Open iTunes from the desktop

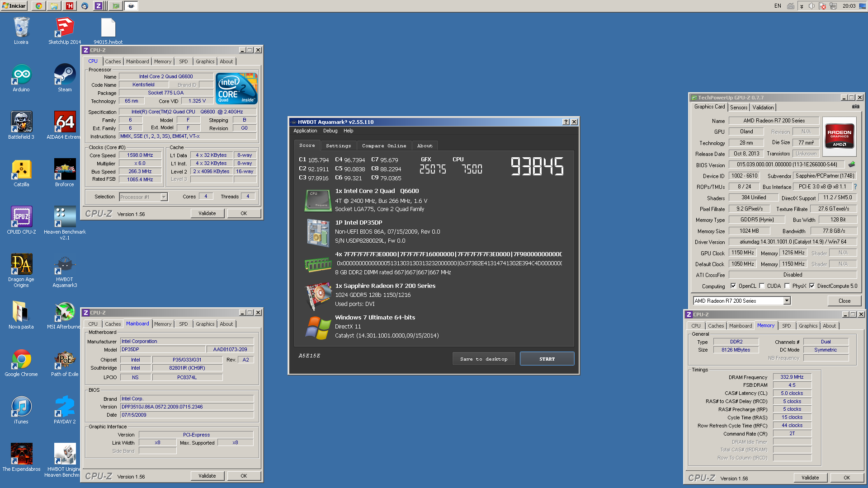click(x=21, y=410)
